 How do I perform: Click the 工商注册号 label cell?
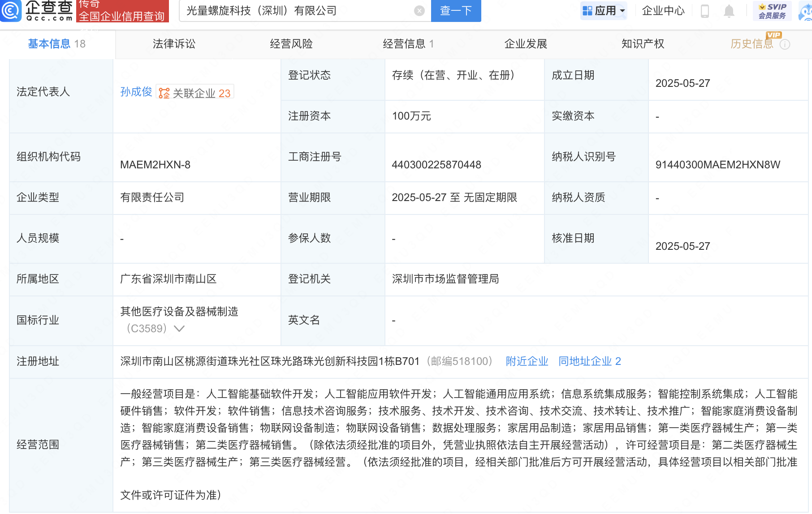[333, 157]
